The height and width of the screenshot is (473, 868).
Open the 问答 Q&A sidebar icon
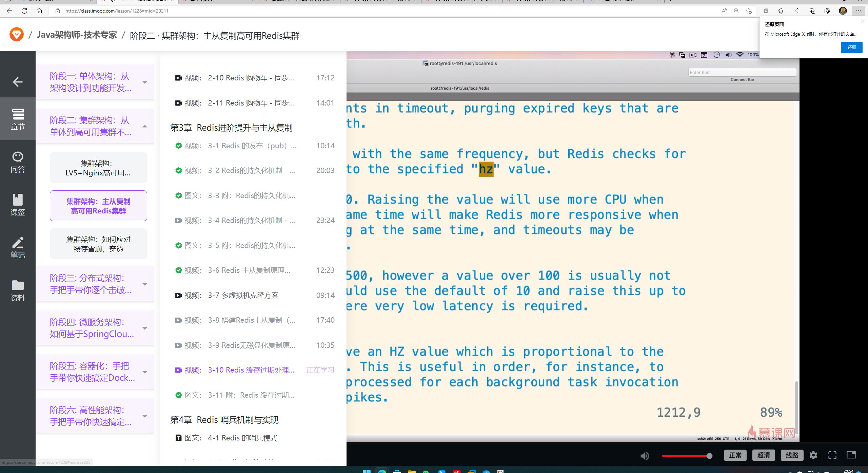[18, 162]
